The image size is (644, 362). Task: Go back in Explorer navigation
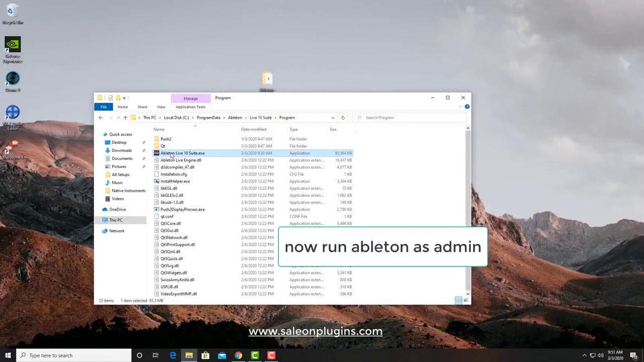click(101, 118)
